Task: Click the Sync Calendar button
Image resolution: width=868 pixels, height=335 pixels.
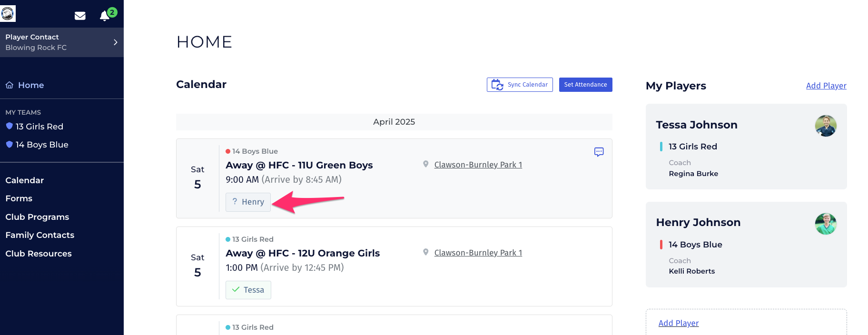Action: (520, 85)
